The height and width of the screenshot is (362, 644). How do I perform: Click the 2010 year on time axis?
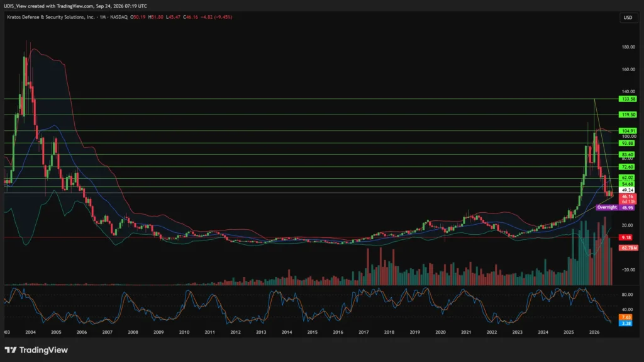184,332
